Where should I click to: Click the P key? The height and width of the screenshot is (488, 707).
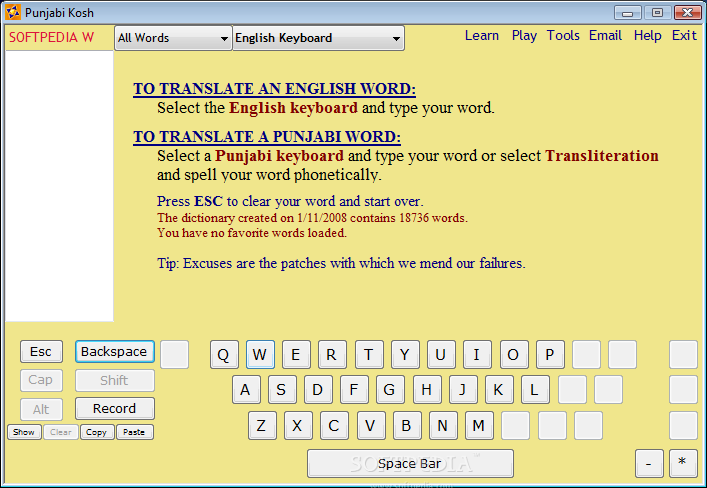click(550, 355)
